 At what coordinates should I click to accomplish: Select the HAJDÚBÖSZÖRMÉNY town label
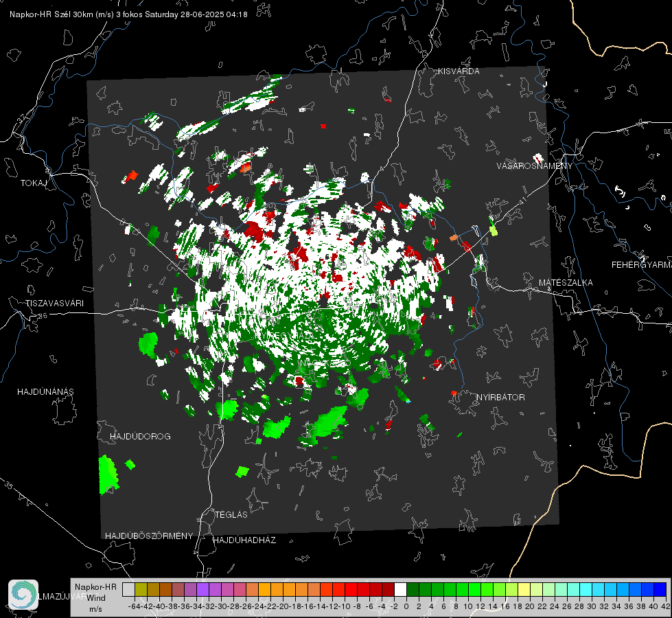coord(149,536)
